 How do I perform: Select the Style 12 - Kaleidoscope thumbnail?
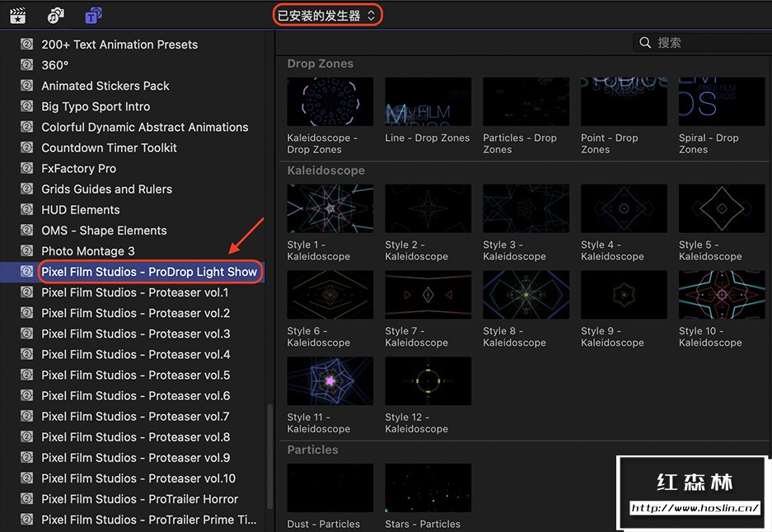coord(428,380)
